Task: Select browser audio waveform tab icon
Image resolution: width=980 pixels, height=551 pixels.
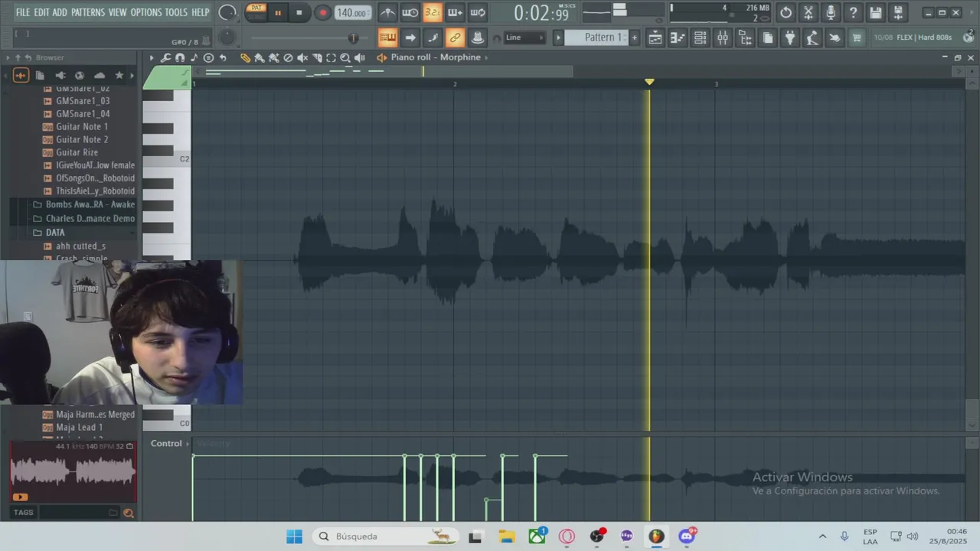Action: pos(21,75)
